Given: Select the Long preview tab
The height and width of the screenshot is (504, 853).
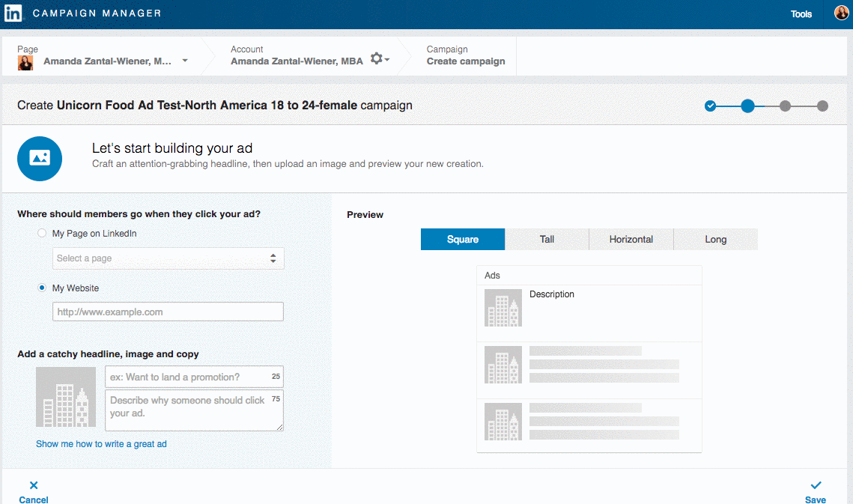Looking at the screenshot, I should pos(715,240).
